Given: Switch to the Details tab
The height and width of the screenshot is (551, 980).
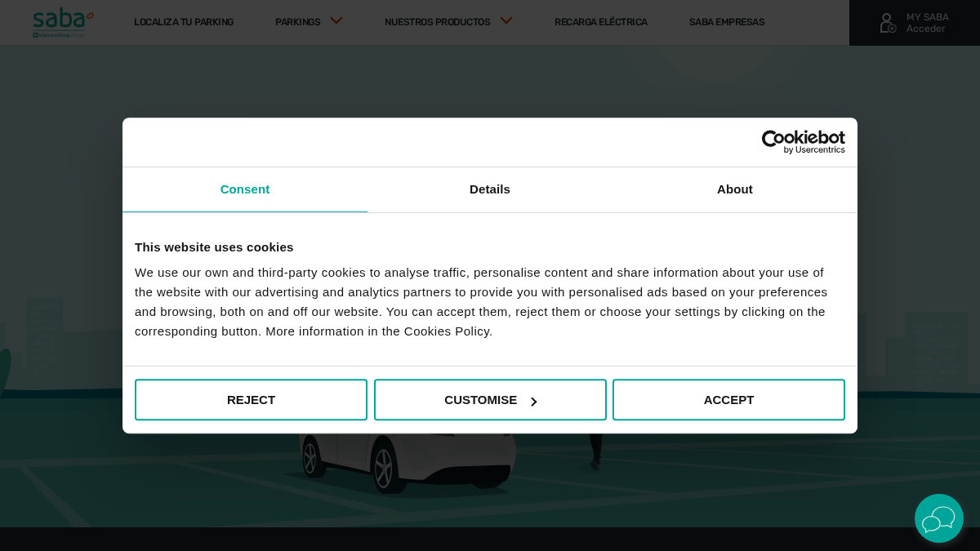Looking at the screenshot, I should tap(490, 189).
